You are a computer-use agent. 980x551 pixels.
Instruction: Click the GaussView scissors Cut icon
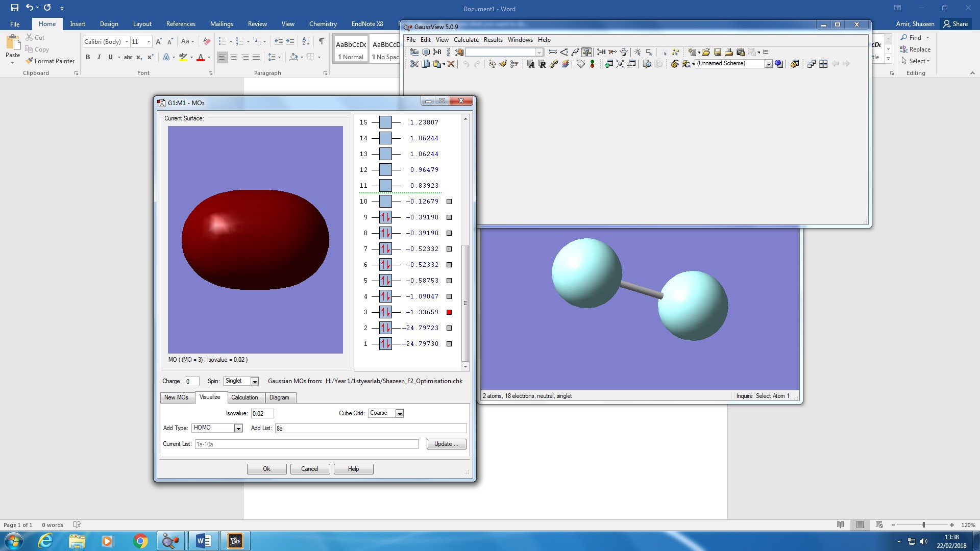tap(414, 64)
